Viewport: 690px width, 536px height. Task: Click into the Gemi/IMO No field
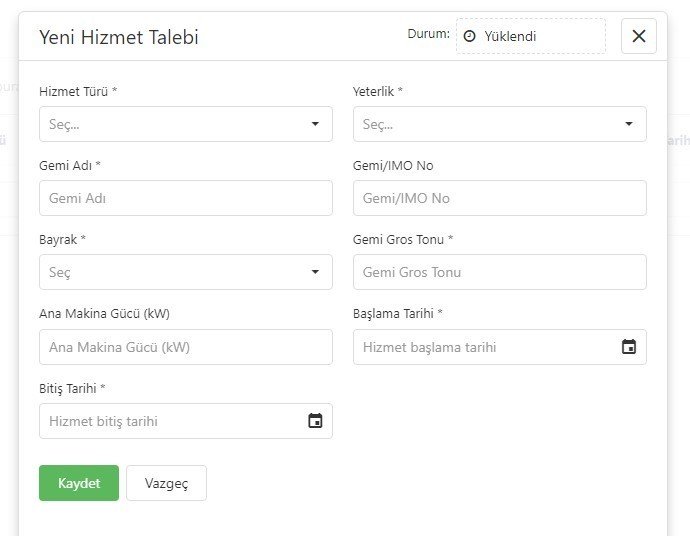coord(499,198)
